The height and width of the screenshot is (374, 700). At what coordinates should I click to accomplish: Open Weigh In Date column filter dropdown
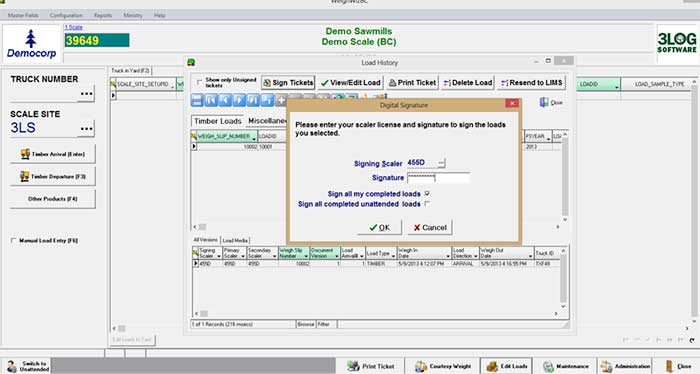click(448, 256)
